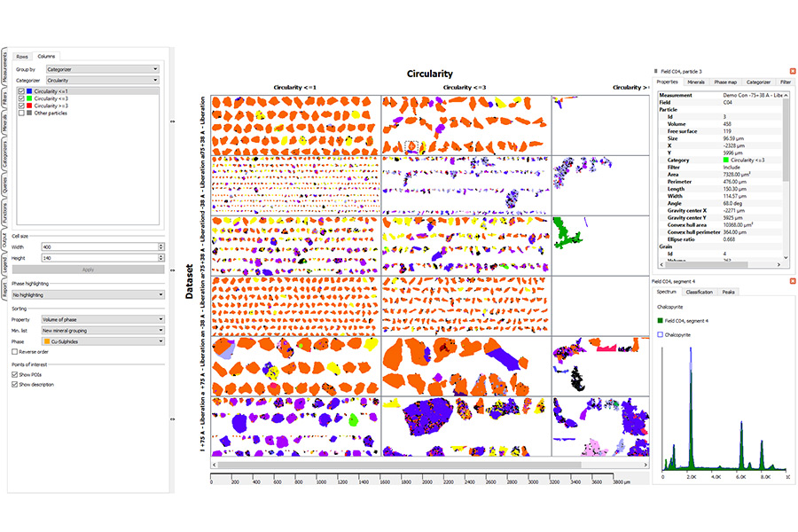Click the blue Circularity <=1 color swatch
798x532 pixels.
29,90
